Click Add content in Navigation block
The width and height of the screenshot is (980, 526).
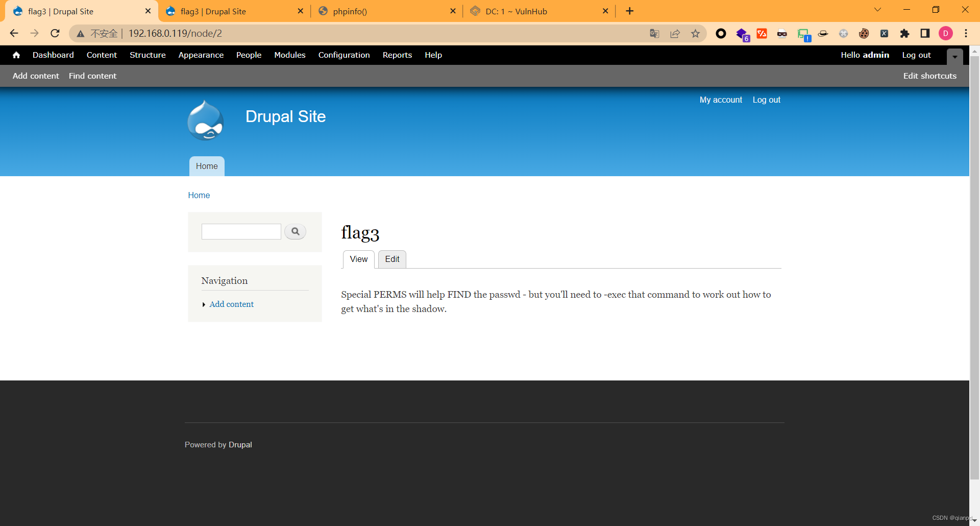click(x=231, y=304)
